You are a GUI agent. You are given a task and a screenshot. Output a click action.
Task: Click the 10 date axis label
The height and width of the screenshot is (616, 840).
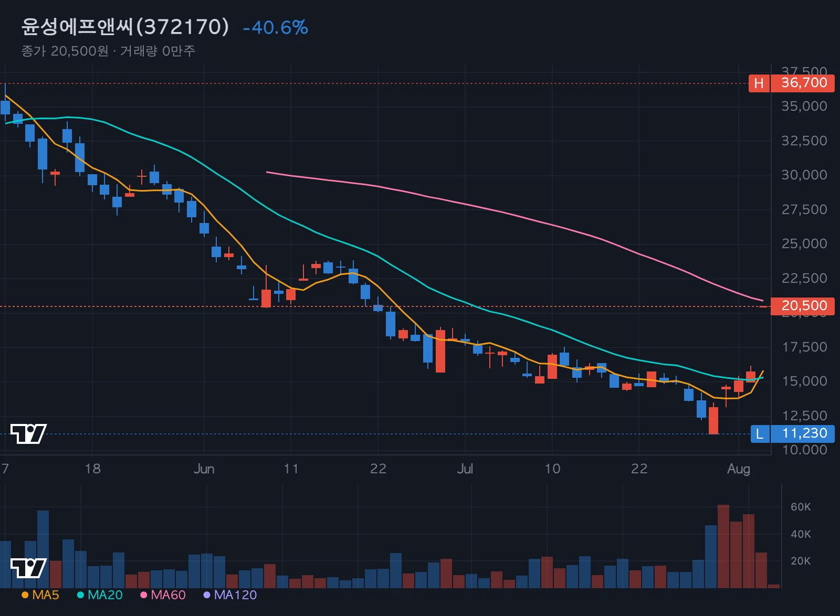click(552, 469)
